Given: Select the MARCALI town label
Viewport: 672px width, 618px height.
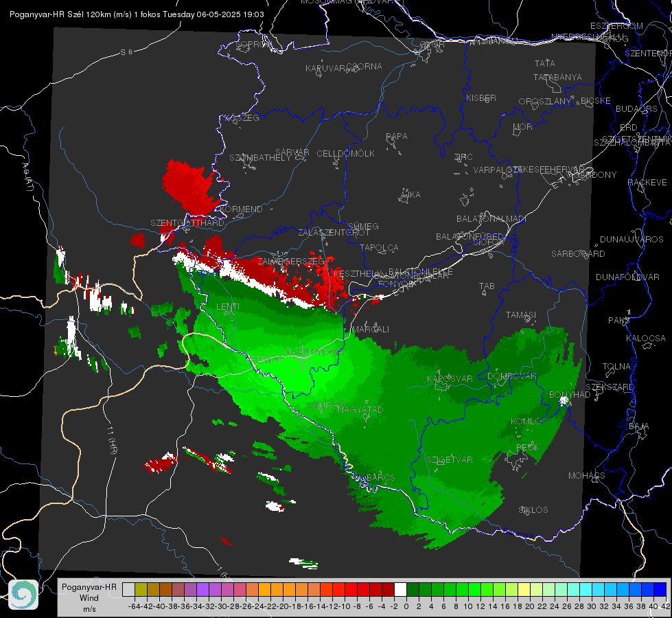Looking at the screenshot, I should 371,330.
